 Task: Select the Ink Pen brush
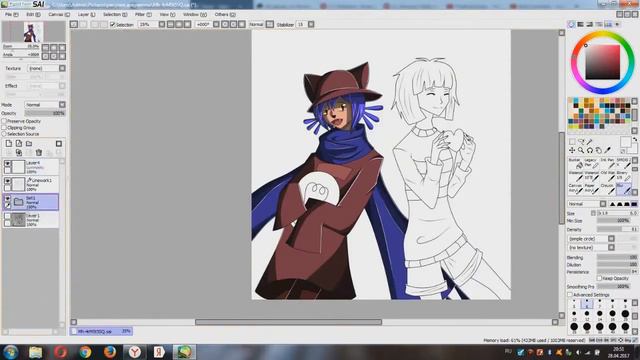click(x=607, y=163)
